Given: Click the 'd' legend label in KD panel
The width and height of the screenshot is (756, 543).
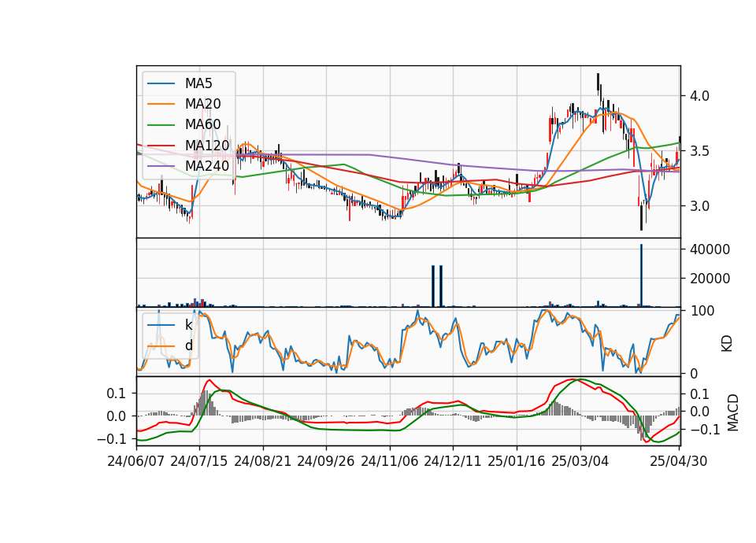Looking at the screenshot, I should pyautogui.click(x=189, y=346).
